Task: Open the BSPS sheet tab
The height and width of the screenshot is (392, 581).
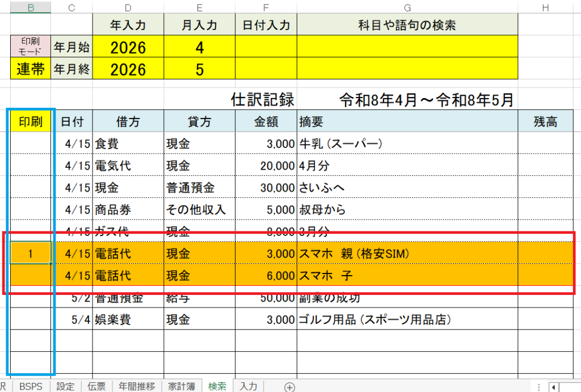Action: (x=31, y=386)
